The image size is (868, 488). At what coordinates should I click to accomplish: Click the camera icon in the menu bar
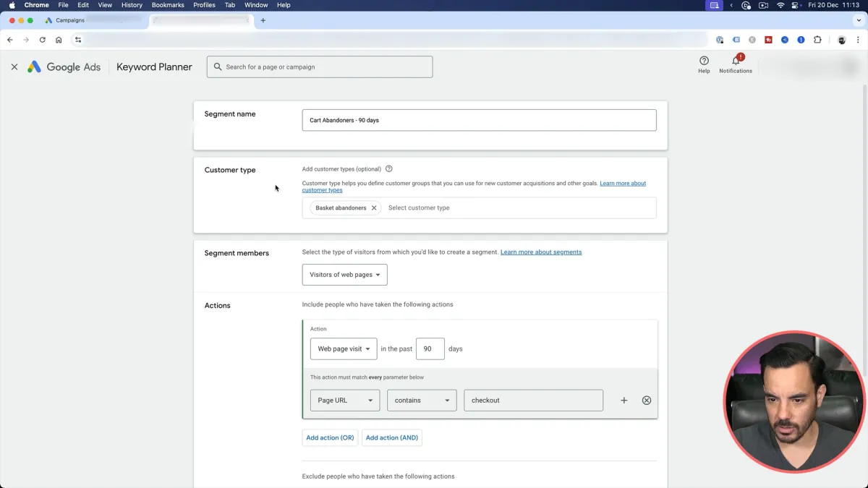(x=764, y=5)
